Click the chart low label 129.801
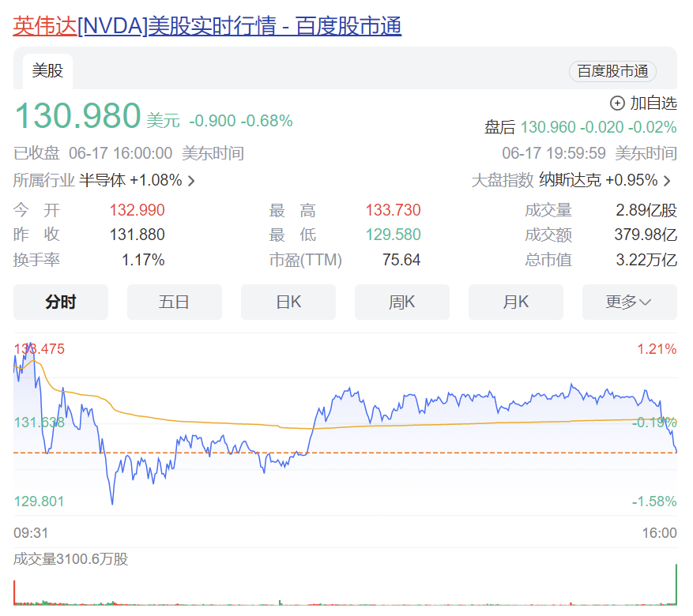 [39, 501]
